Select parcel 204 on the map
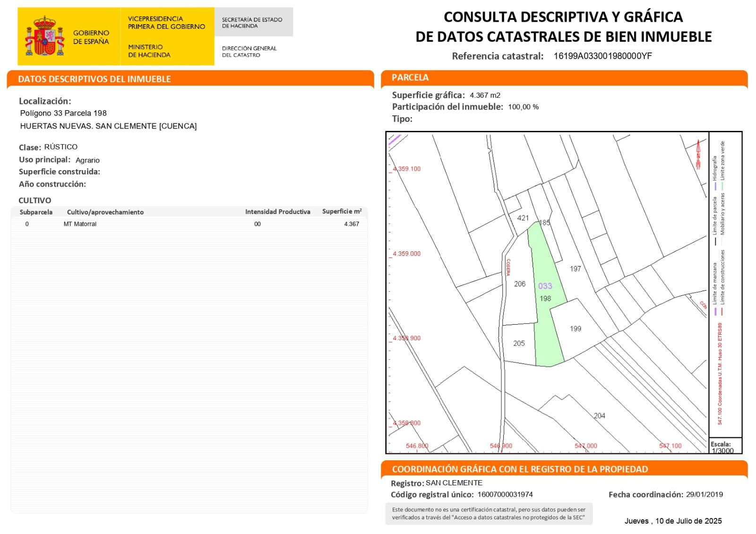Screen dimensions: 756x534 (599, 416)
